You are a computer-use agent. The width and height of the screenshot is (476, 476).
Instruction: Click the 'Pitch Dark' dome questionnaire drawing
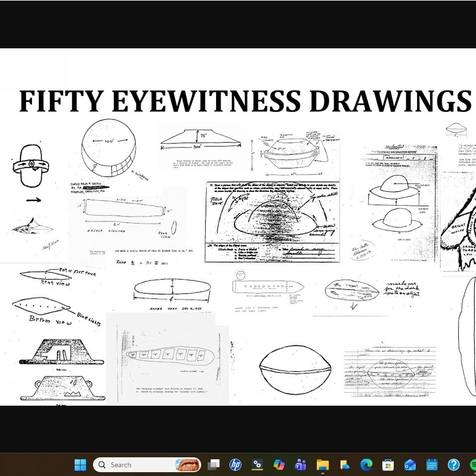pyautogui.click(x=272, y=222)
